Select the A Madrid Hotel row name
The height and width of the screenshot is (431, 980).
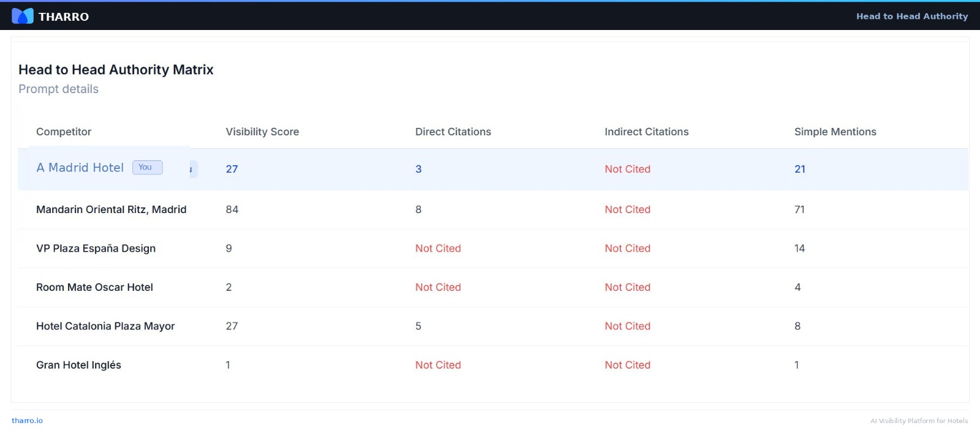coord(80,168)
